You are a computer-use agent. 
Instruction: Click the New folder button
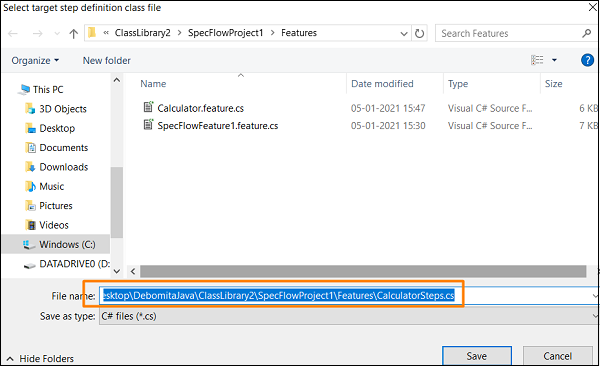106,60
